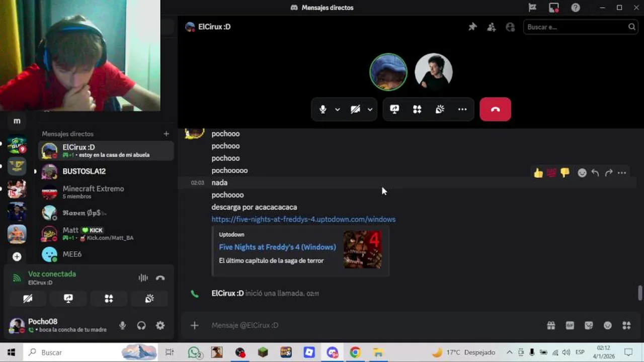Add friends to the DM icon
The height and width of the screenshot is (362, 644).
coord(492,27)
